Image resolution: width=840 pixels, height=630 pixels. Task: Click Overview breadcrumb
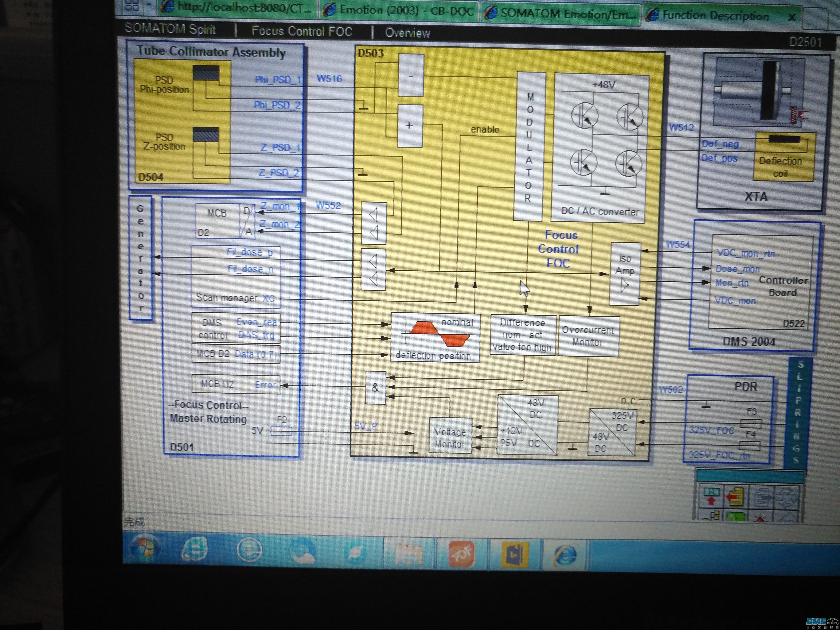(407, 33)
